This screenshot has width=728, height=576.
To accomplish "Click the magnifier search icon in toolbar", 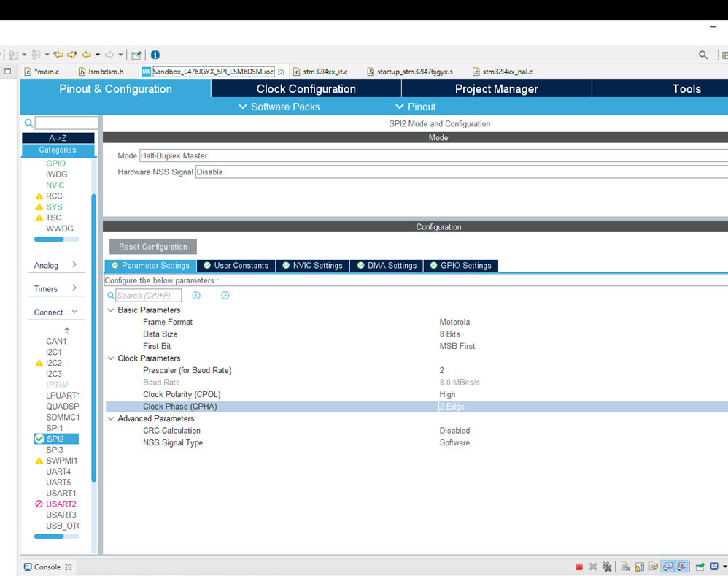I will (703, 55).
